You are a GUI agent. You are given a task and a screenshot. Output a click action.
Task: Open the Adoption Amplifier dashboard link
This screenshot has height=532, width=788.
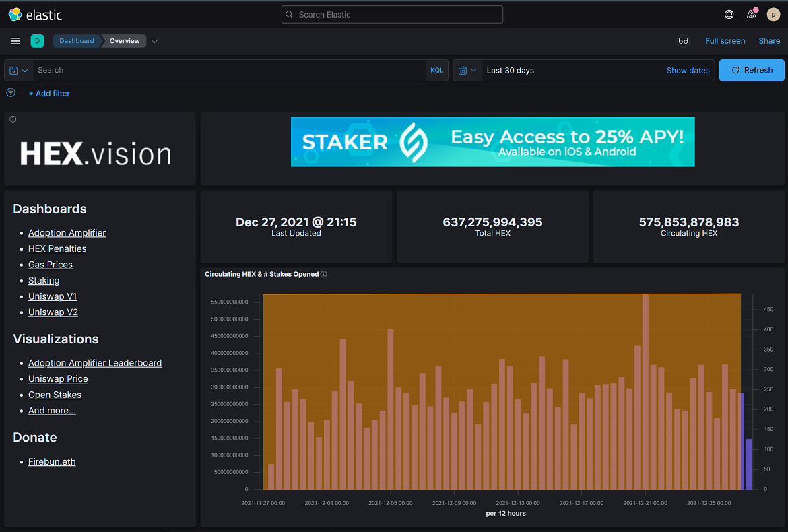pyautogui.click(x=67, y=232)
